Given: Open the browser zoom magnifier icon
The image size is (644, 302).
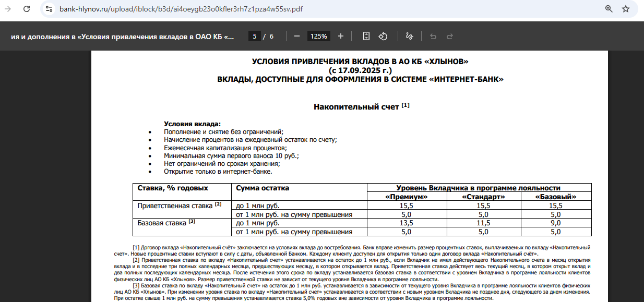Looking at the screenshot, I should (609, 9).
